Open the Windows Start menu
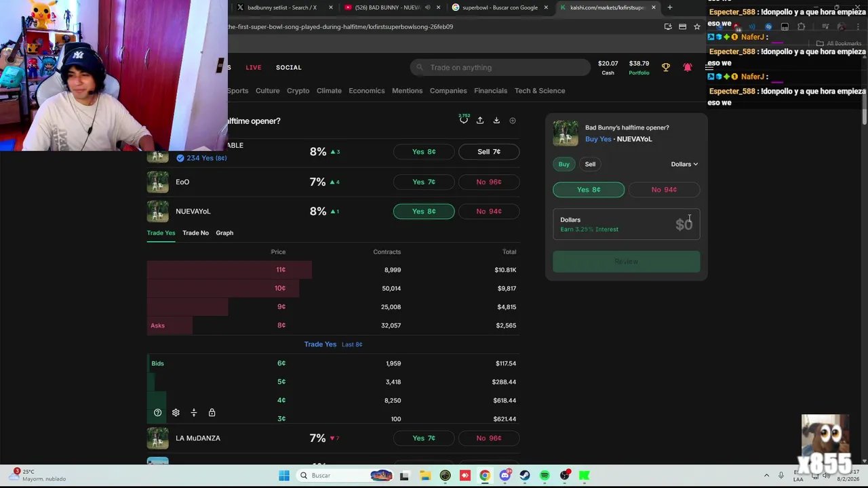Screen dimensions: 868x488 pos(284,476)
